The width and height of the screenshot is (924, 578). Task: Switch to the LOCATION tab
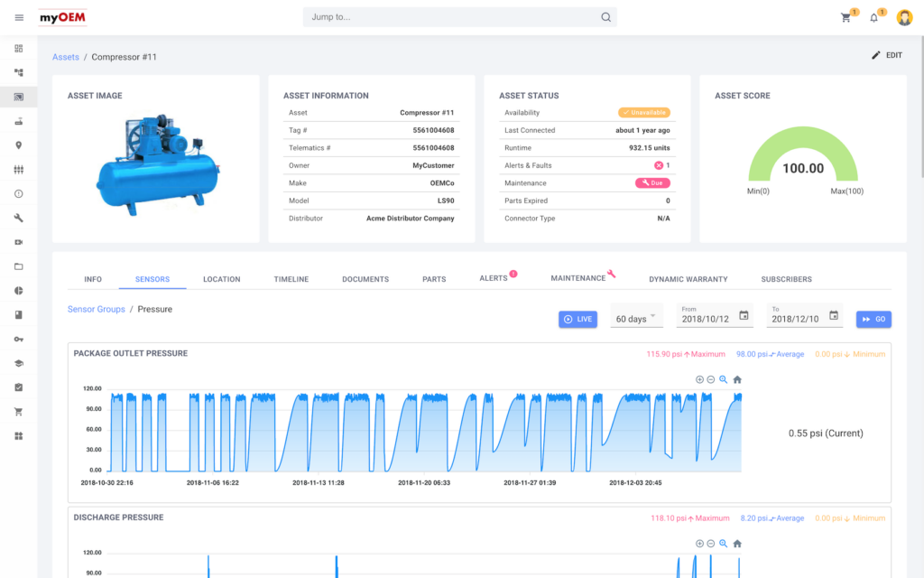coord(222,279)
